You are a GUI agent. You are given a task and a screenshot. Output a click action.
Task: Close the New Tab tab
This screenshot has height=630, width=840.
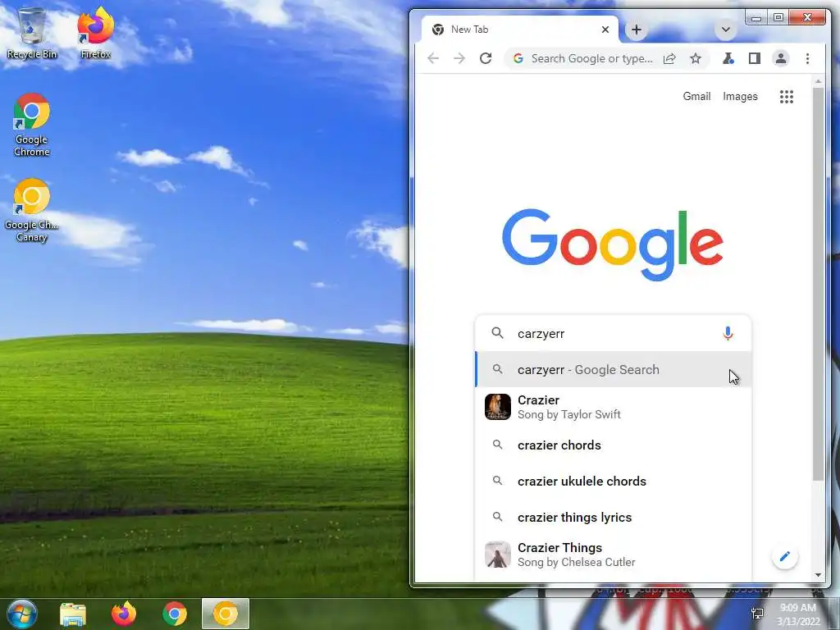[x=605, y=30]
